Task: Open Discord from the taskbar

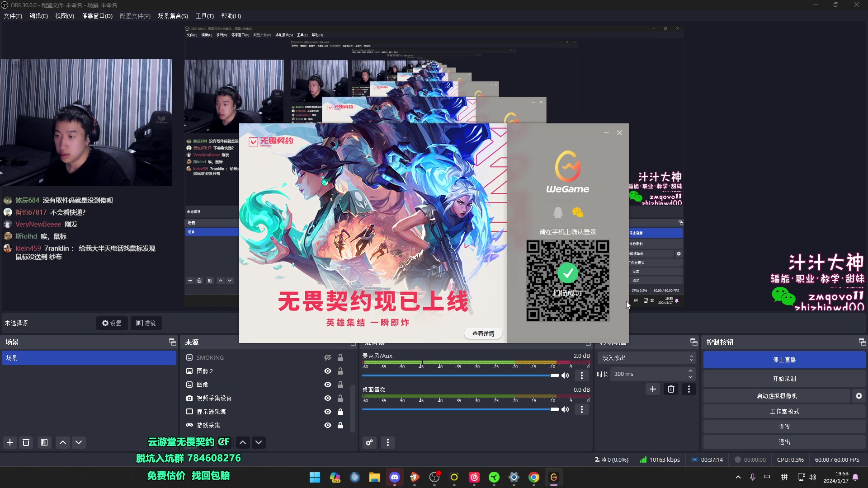Action: coord(395,477)
